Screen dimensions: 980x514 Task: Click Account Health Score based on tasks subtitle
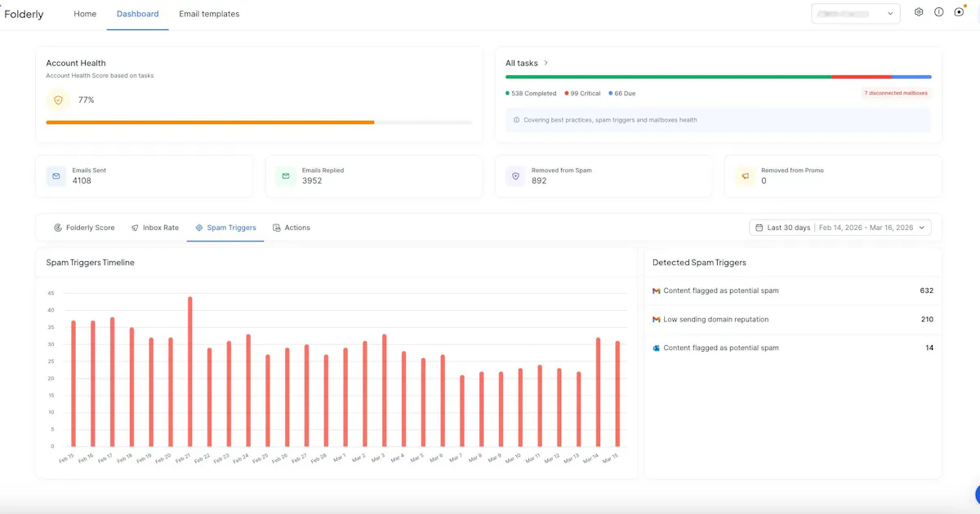click(100, 76)
